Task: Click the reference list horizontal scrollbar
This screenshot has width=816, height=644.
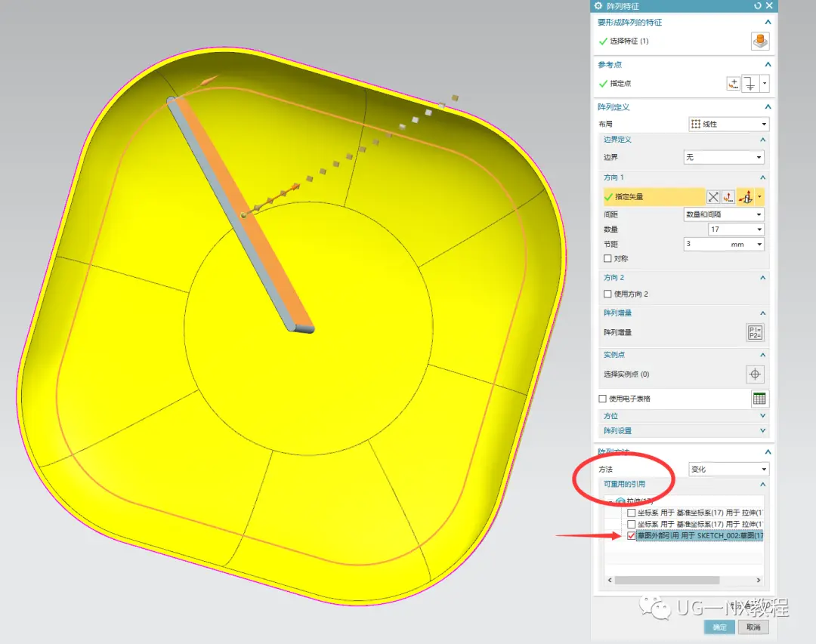Action: [x=666, y=580]
